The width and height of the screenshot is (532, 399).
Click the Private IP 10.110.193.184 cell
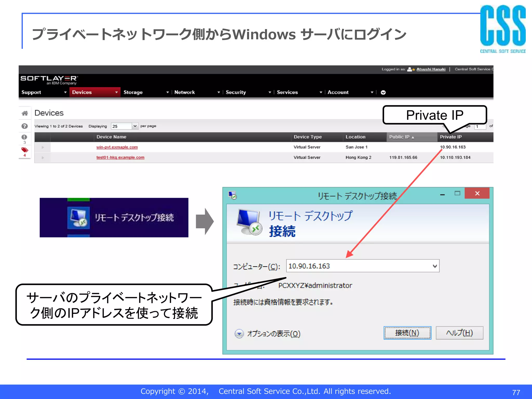coord(455,157)
